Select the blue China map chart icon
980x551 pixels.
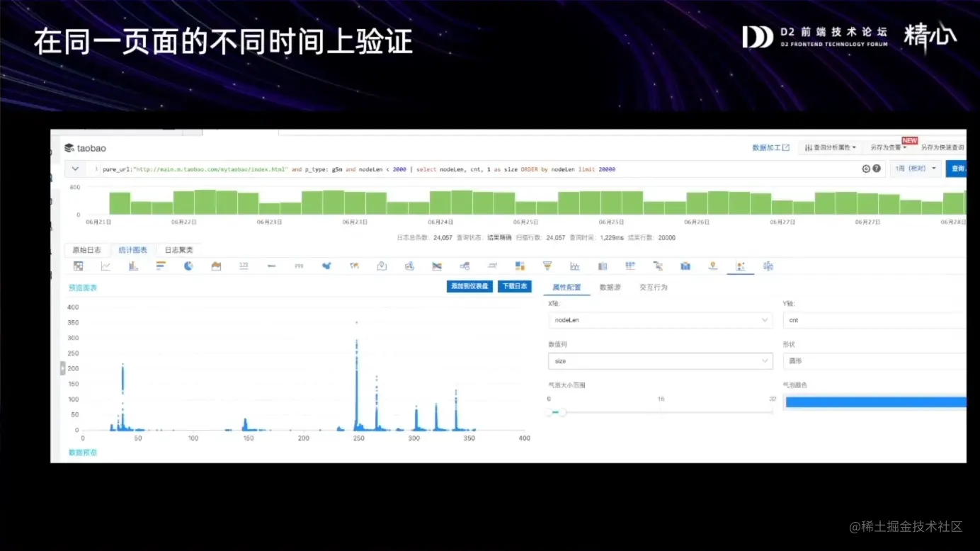point(326,266)
